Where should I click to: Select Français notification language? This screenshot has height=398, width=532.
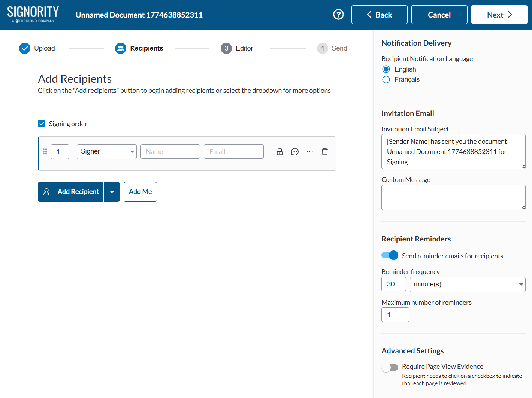tap(386, 79)
